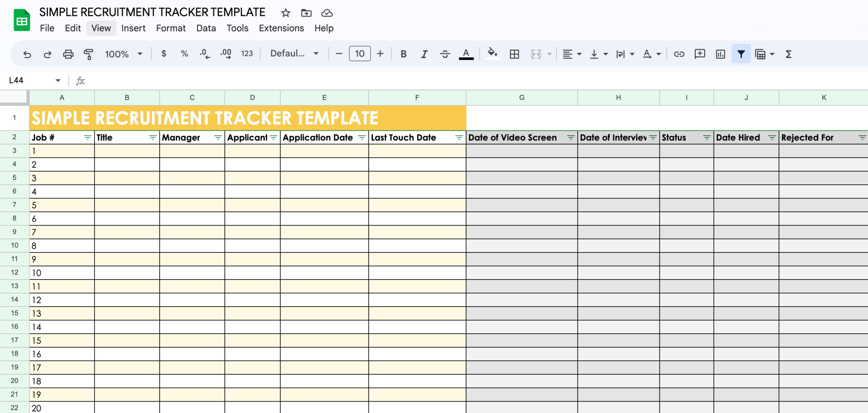Expand the merge cells options arrow

point(550,54)
